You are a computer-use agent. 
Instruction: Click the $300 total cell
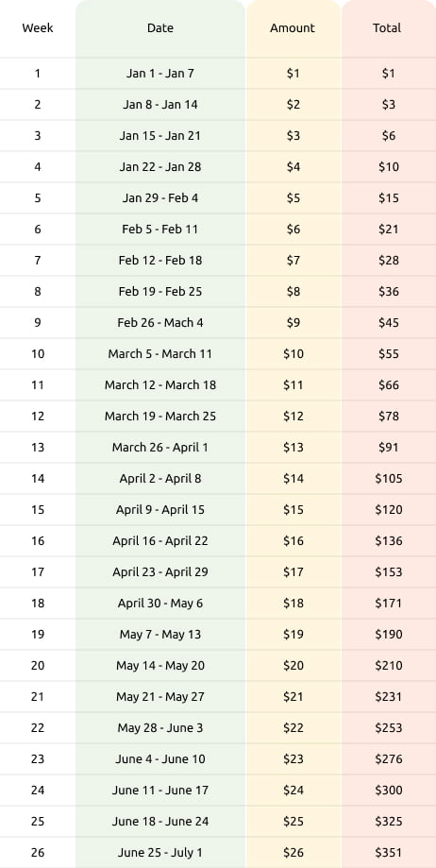pos(389,790)
